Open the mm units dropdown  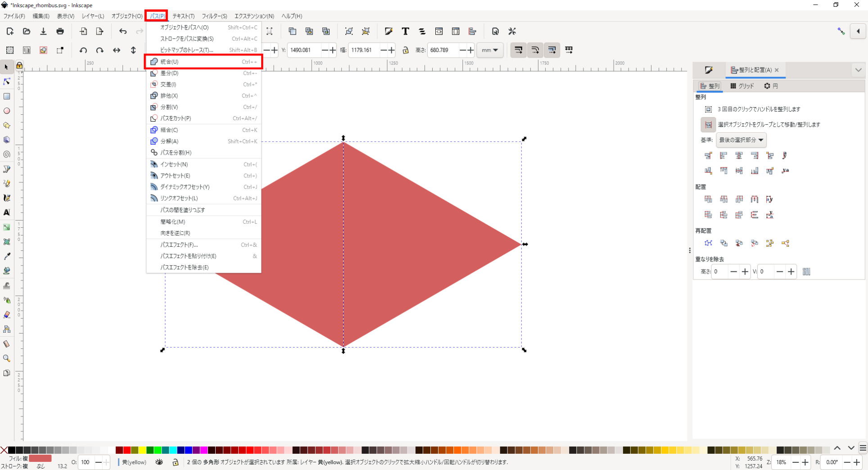[489, 50]
